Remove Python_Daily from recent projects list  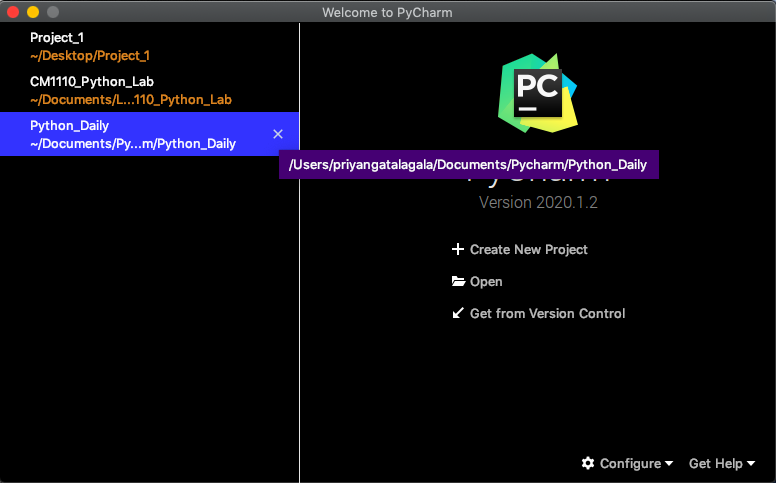(x=278, y=134)
